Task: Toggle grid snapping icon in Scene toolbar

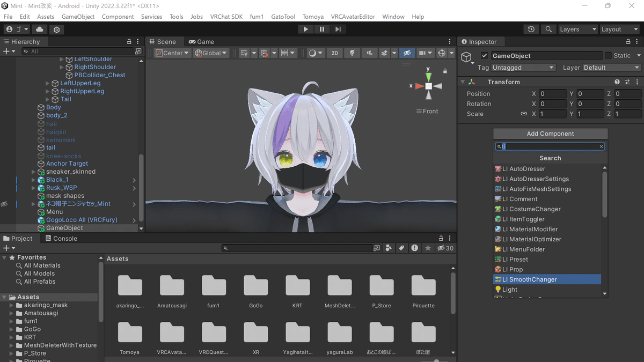Action: pyautogui.click(x=264, y=53)
